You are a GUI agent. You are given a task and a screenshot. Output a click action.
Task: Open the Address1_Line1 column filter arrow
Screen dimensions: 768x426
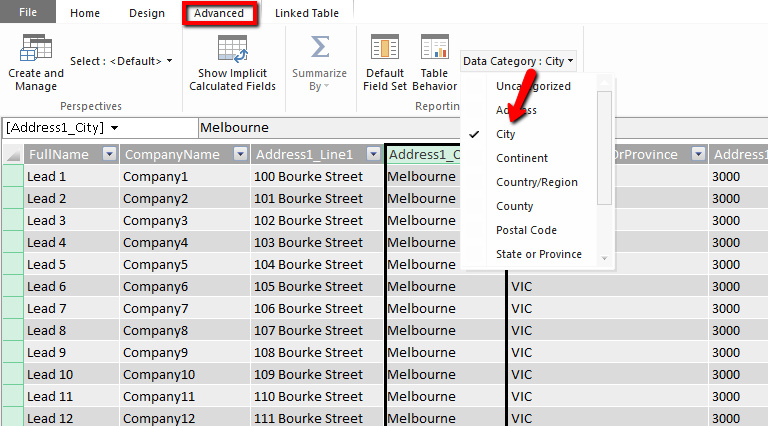point(372,154)
